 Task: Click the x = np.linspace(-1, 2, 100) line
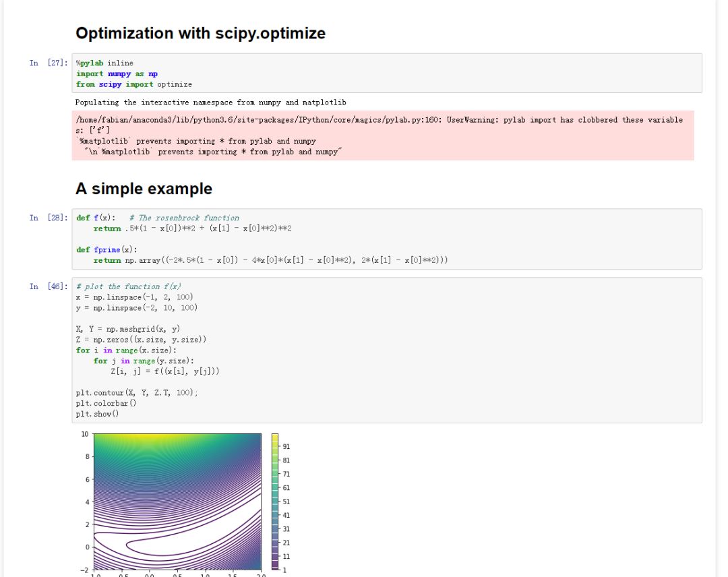[135, 297]
